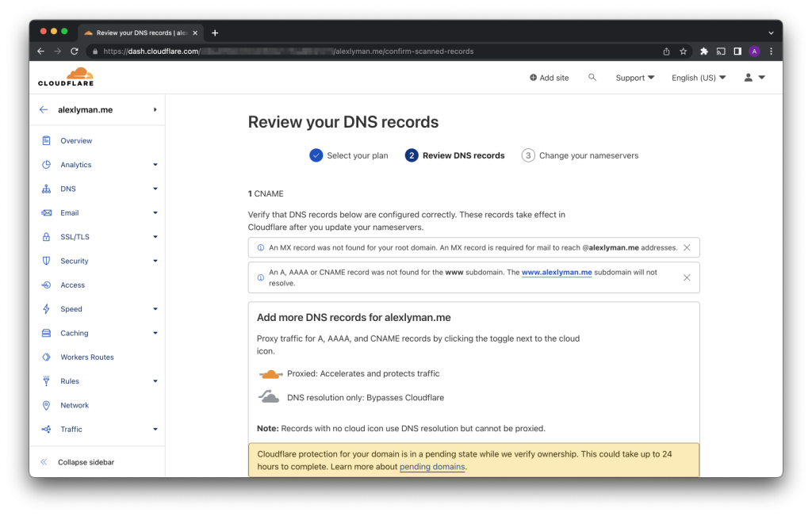
Task: Click the back arrow beside alexlyman.me
Action: pos(44,110)
